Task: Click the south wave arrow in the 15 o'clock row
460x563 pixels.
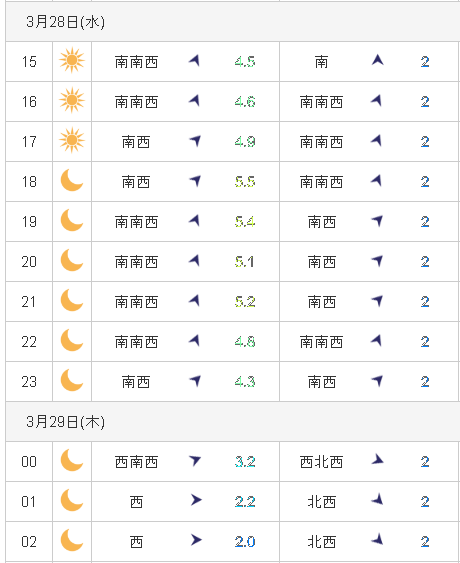Action: tap(377, 60)
